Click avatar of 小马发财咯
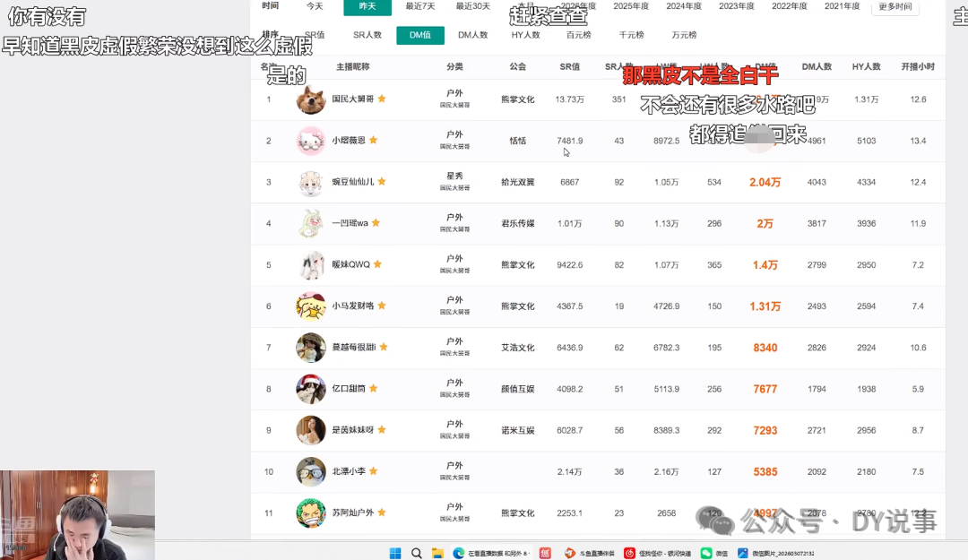The height and width of the screenshot is (560, 968). coord(311,306)
